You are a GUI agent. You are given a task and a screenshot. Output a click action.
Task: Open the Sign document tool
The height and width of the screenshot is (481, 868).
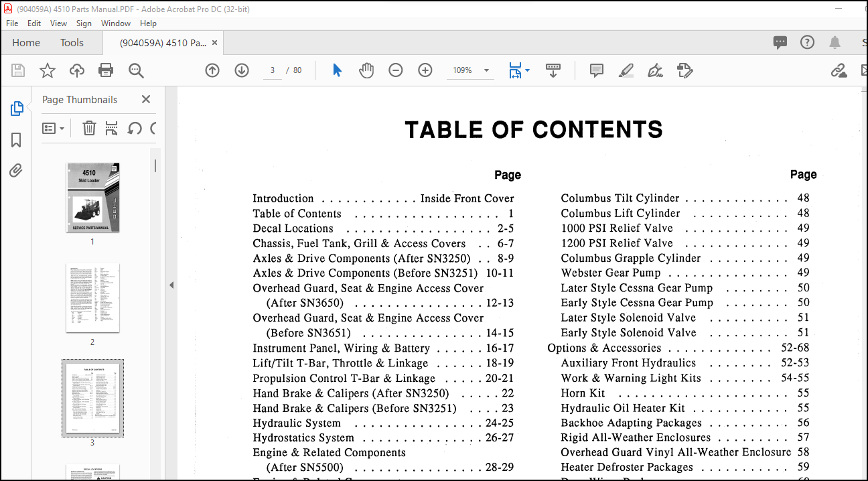[x=656, y=70]
